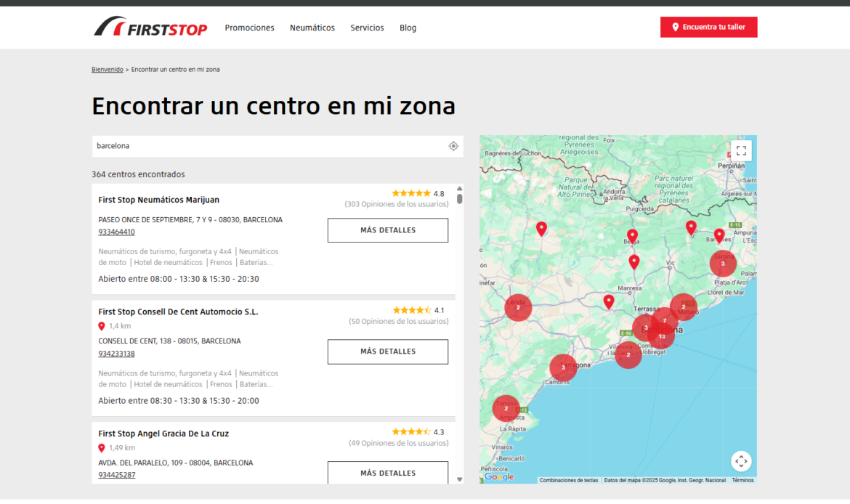Follow the Bienvenido breadcrumb link
850x504 pixels.
pyautogui.click(x=108, y=70)
